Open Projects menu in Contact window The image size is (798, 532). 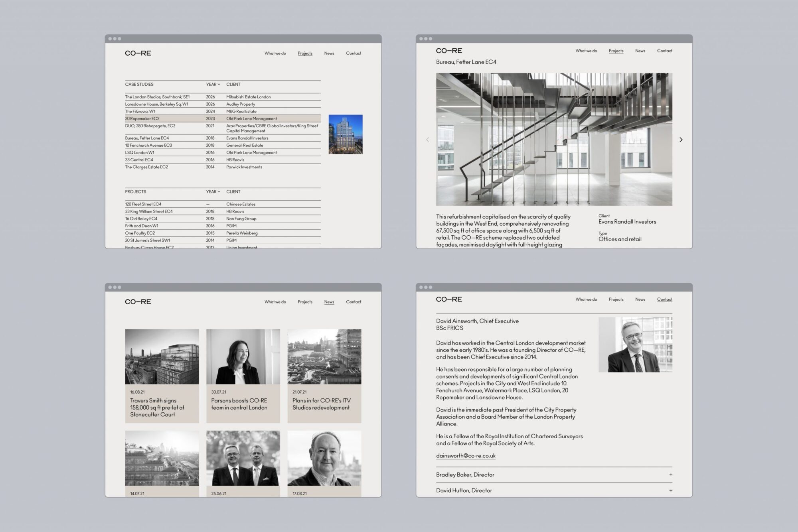616,299
